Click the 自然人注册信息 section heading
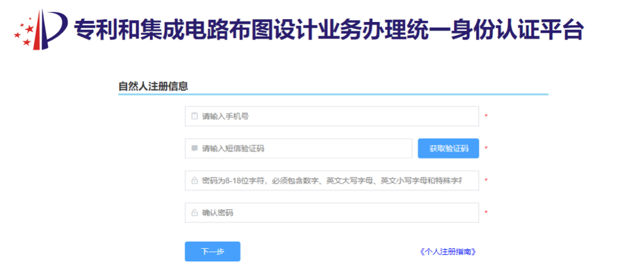Screen dimensions: 644x275 (153, 87)
